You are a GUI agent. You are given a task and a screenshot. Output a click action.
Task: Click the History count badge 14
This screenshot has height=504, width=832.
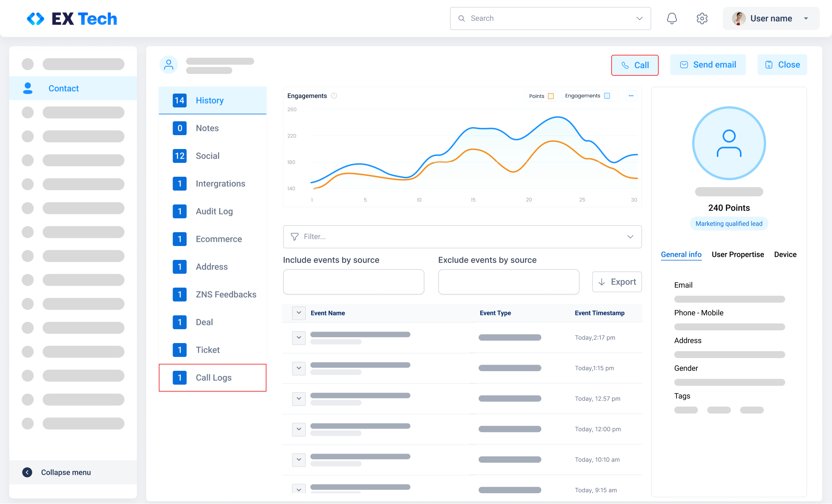coord(179,100)
